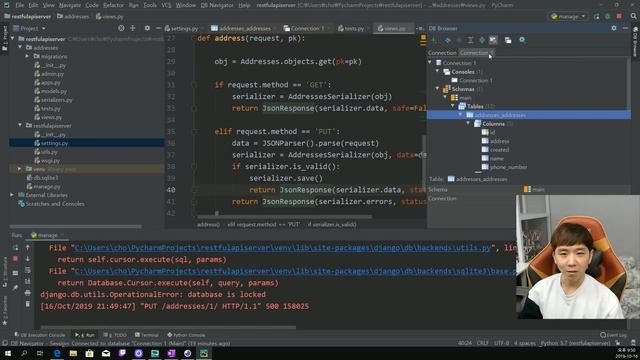Collapse the Tables node in DB Browser
Screen dimensions: 640x360
tap(453, 106)
